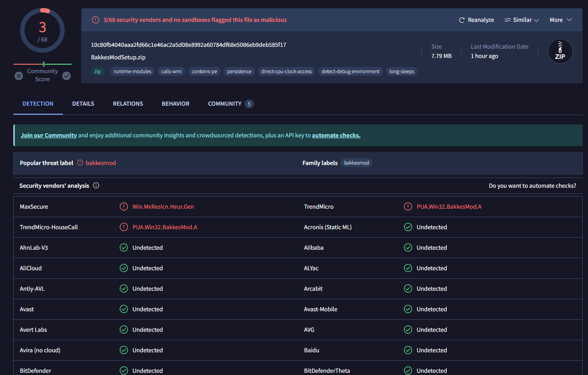Screen dimensions: 588x375
Task: Click the Avira (no cloud) vendor name
Action: 40,350
